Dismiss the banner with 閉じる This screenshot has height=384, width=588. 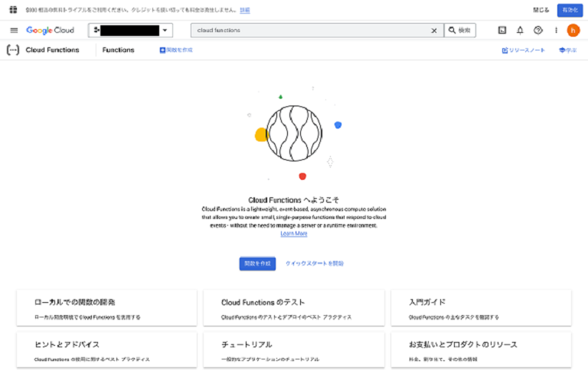(541, 10)
